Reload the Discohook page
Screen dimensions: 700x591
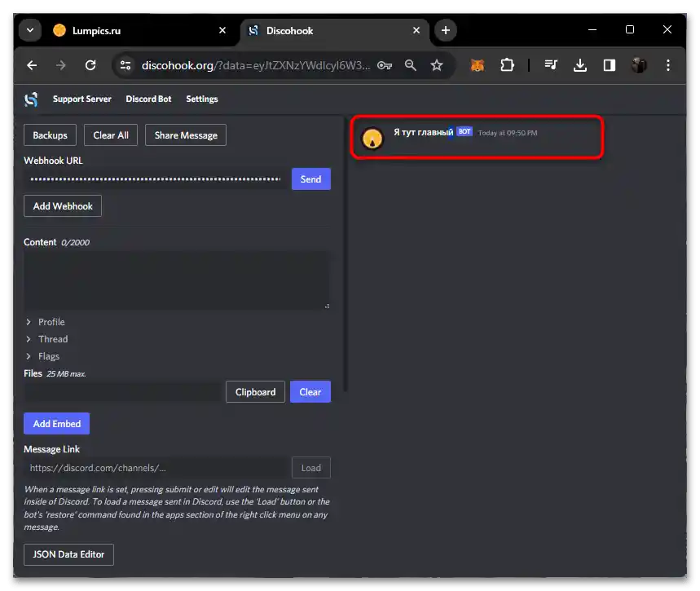pos(90,66)
